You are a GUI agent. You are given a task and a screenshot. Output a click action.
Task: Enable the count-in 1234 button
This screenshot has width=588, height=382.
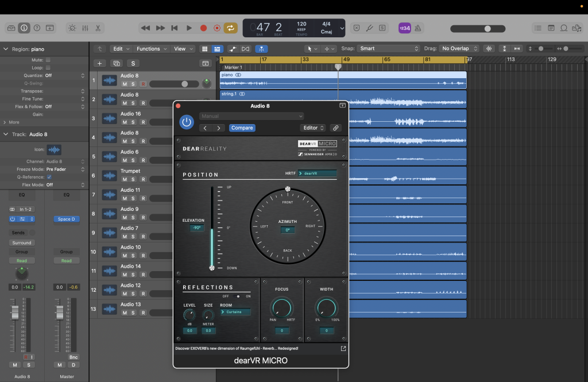pos(405,28)
